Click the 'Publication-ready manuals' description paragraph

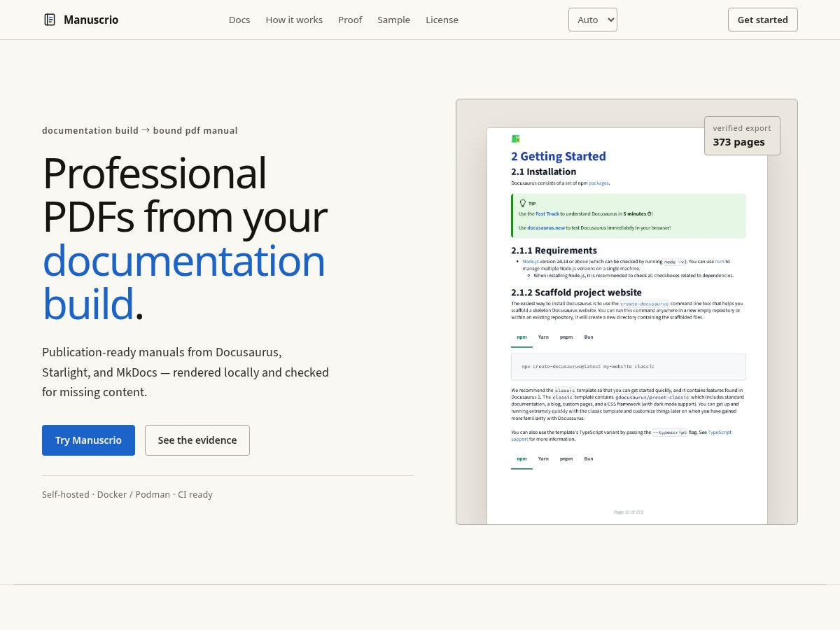[x=185, y=372]
